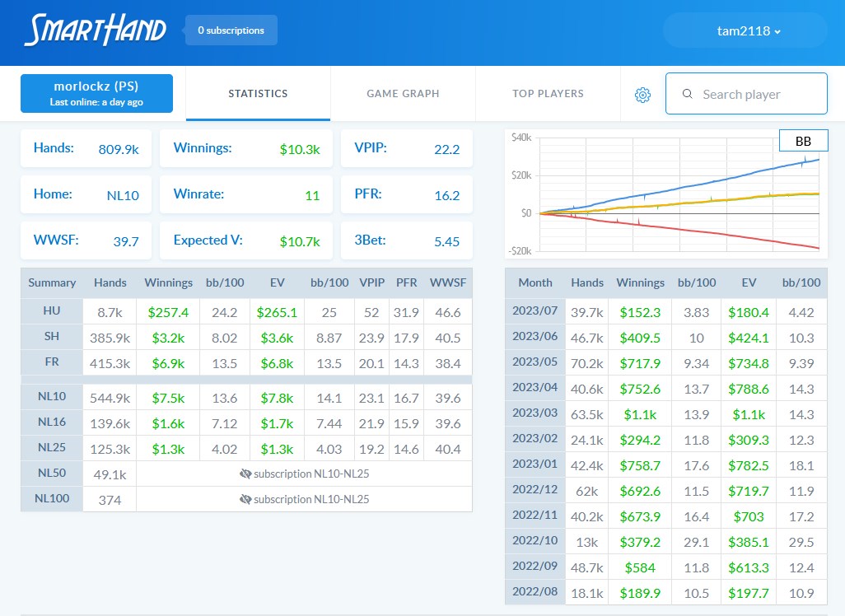Image resolution: width=845 pixels, height=616 pixels.
Task: Switch to the Game Graph tab
Action: [403, 94]
